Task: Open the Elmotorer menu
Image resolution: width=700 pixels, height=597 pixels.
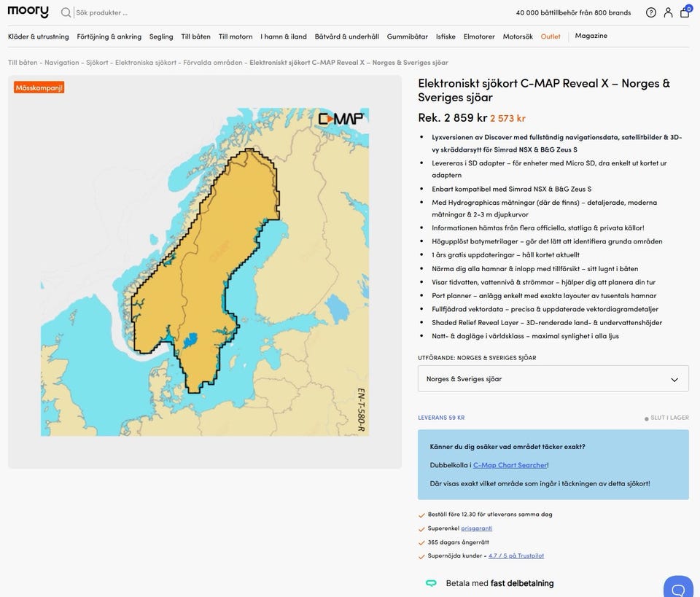Action: point(479,36)
